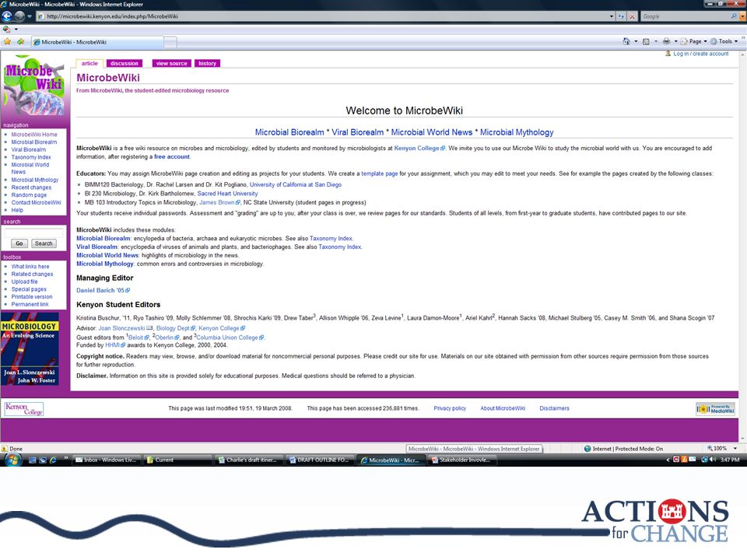Click What links here in toolbox

click(30, 267)
